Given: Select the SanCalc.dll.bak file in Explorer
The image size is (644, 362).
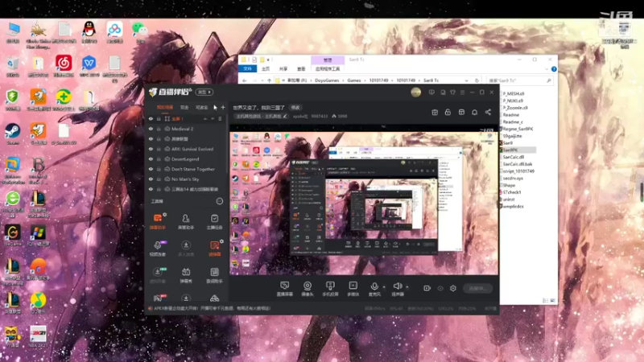Looking at the screenshot, I should [516, 164].
